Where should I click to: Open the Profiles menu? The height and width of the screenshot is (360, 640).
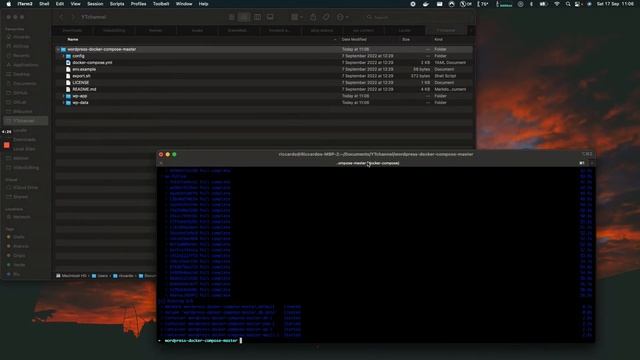[138, 4]
